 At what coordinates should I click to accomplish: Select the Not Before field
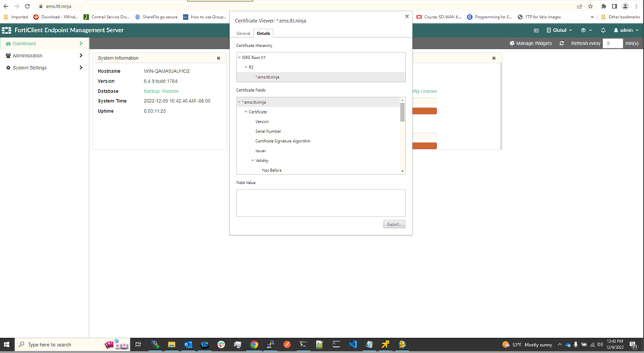[272, 170]
